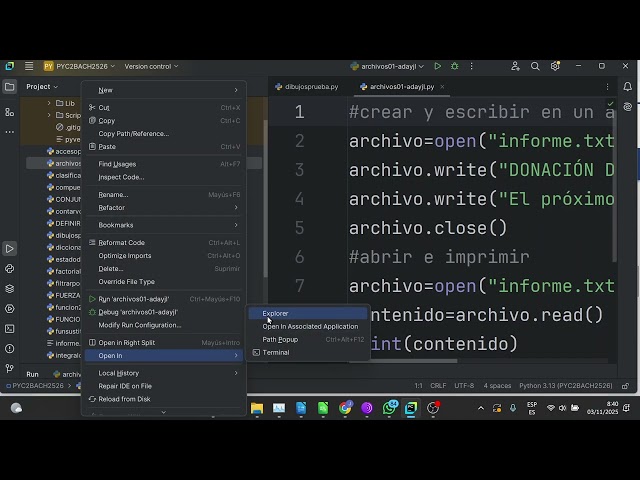Viewport: 640px width, 480px height.
Task: Select .gitignore file in project tree
Action: (68, 127)
